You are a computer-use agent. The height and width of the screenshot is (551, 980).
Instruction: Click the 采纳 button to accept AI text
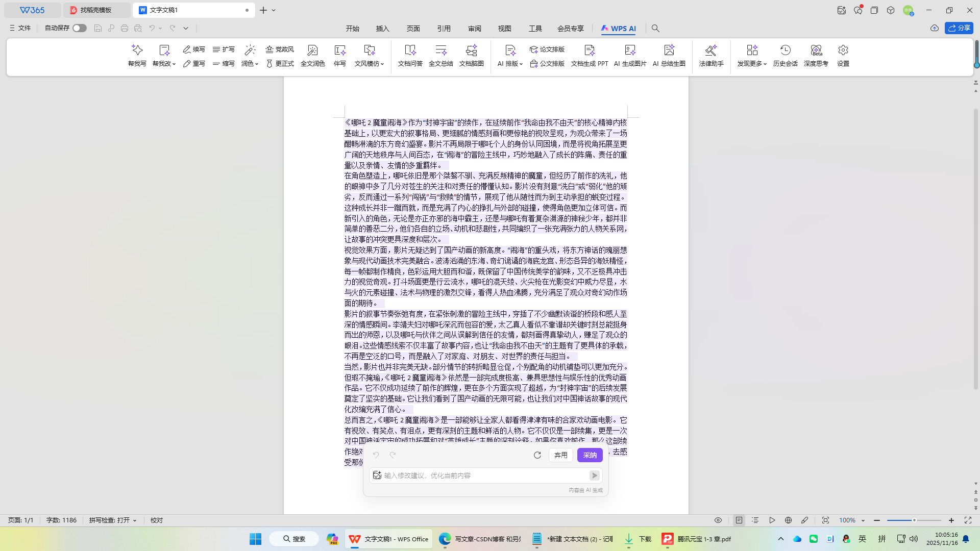[589, 455]
